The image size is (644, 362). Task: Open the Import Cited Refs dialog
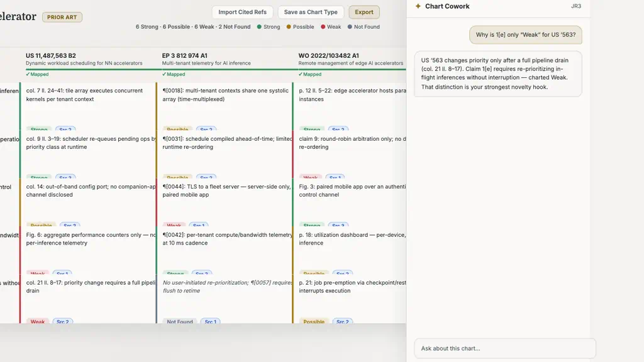(242, 12)
